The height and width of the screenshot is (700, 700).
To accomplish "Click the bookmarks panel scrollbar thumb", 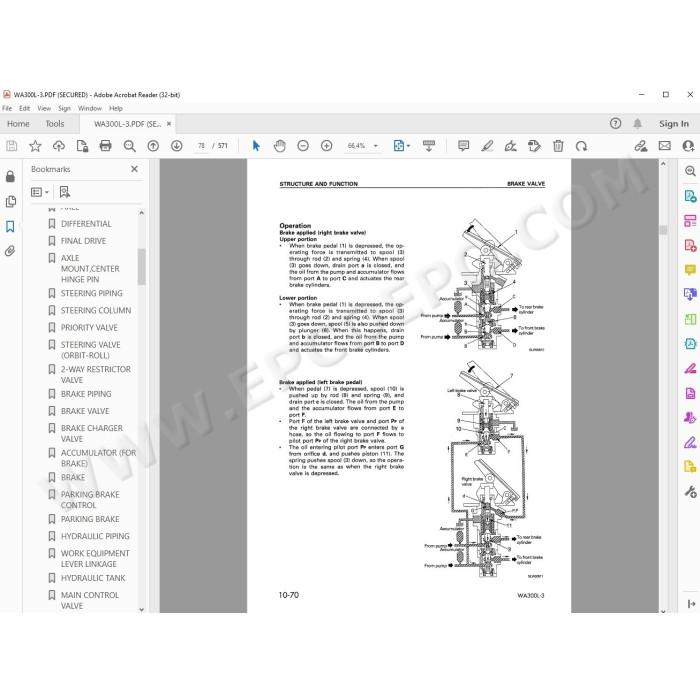I will pos(142,266).
